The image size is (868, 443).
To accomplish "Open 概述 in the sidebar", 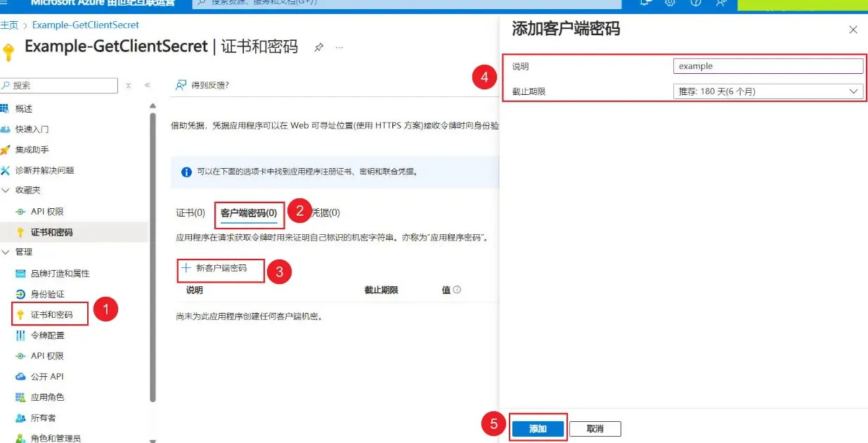I will point(24,109).
